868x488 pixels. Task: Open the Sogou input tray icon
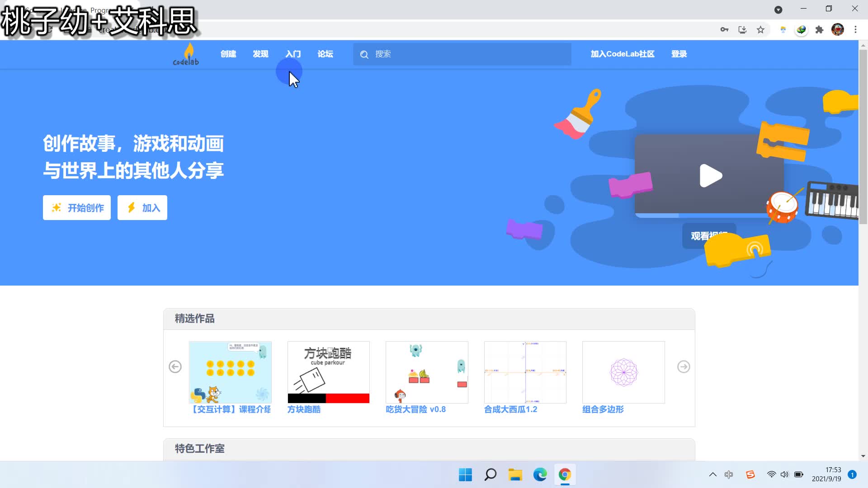pyautogui.click(x=750, y=474)
